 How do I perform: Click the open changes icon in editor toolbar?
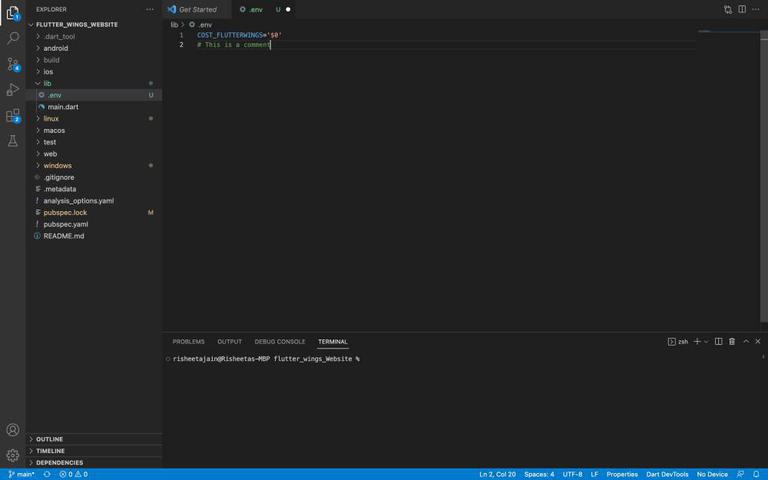(728, 9)
